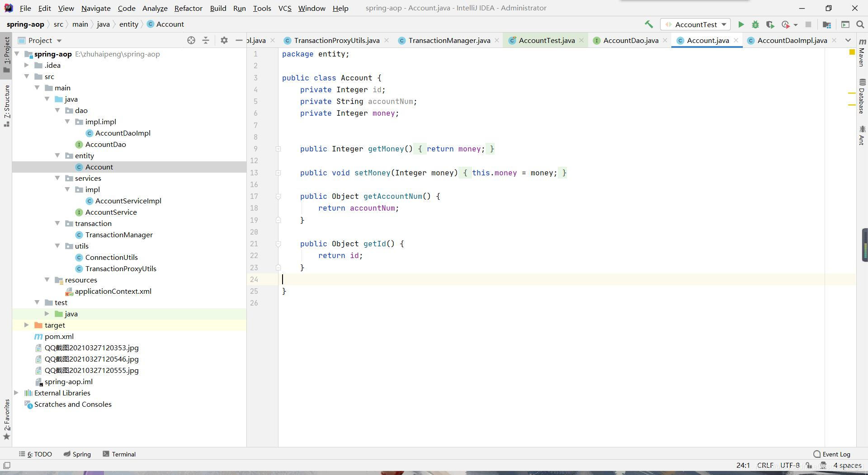
Task: Open Project Structure from the toolbar
Action: click(827, 24)
